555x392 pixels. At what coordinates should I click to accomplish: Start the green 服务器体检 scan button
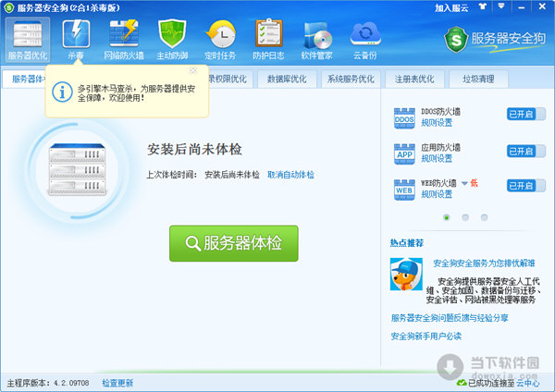point(234,243)
